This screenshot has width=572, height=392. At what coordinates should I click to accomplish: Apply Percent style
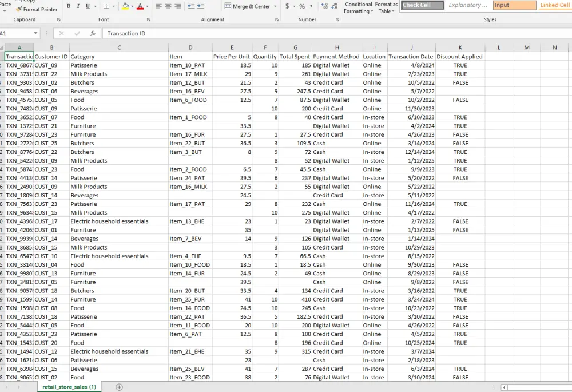[302, 6]
